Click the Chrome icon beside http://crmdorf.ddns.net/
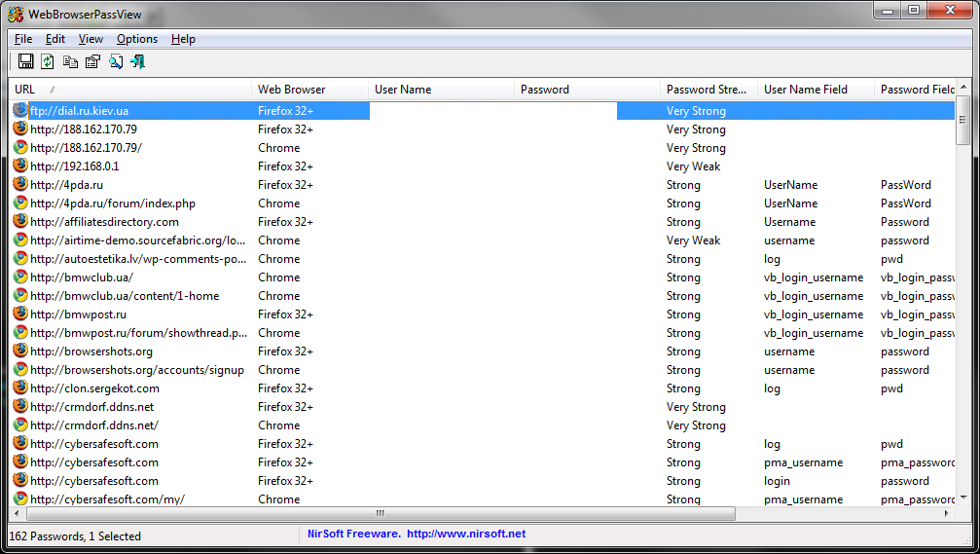This screenshot has height=554, width=980. pos(20,425)
